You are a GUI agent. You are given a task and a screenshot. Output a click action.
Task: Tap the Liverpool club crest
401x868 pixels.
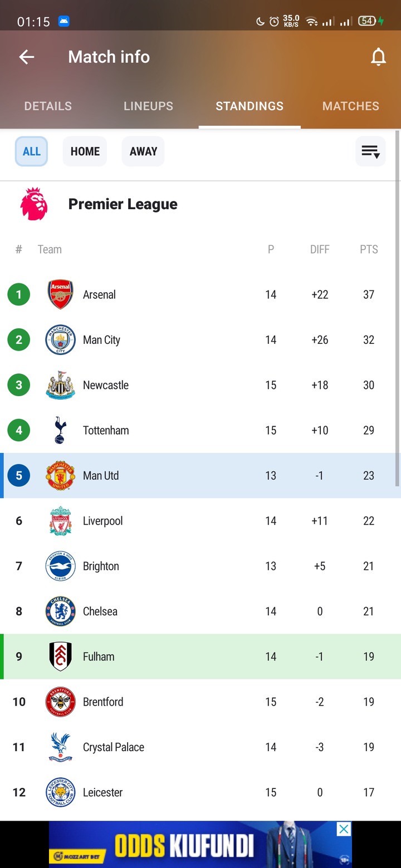(60, 521)
